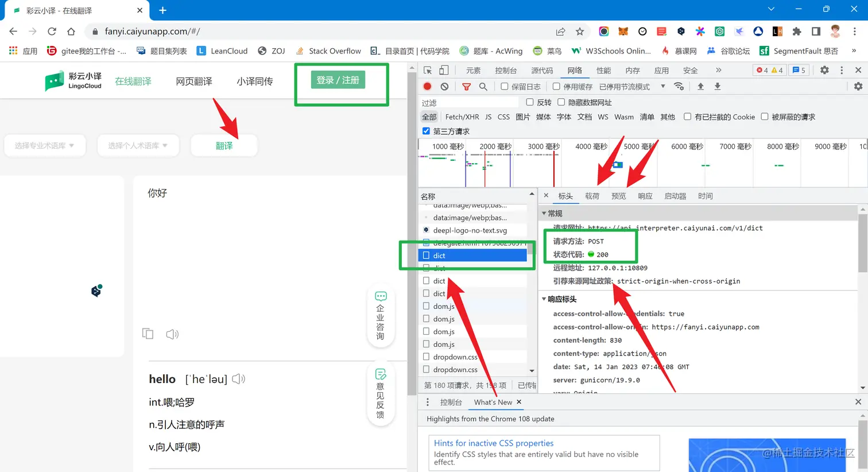Click the record network log red button
Image resolution: width=868 pixels, height=472 pixels.
click(427, 87)
